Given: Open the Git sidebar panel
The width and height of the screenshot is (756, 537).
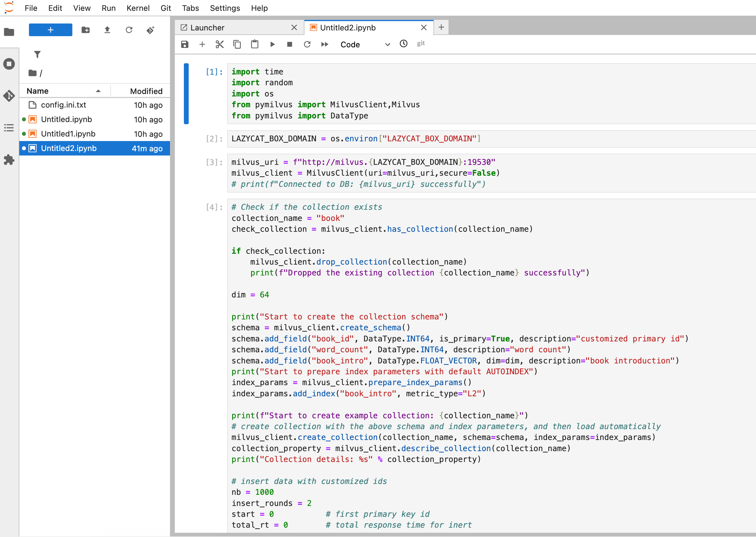Looking at the screenshot, I should coord(9,96).
